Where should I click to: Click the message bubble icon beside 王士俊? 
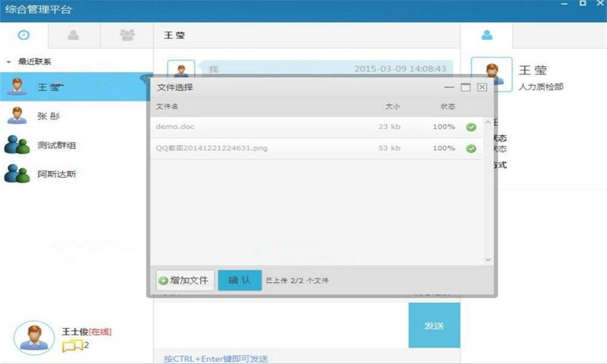(x=73, y=346)
